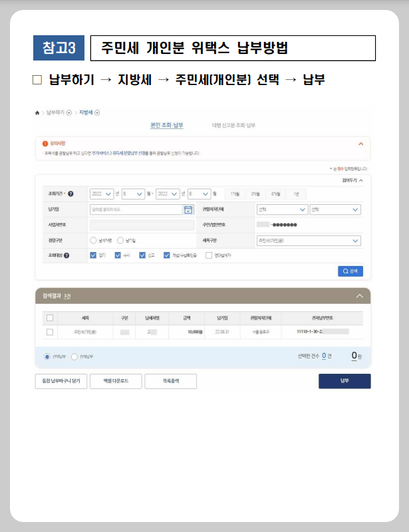Viewport: 409px width, 532px height.
Task: Select the 전체납부 radio button
Action: [x=74, y=356]
